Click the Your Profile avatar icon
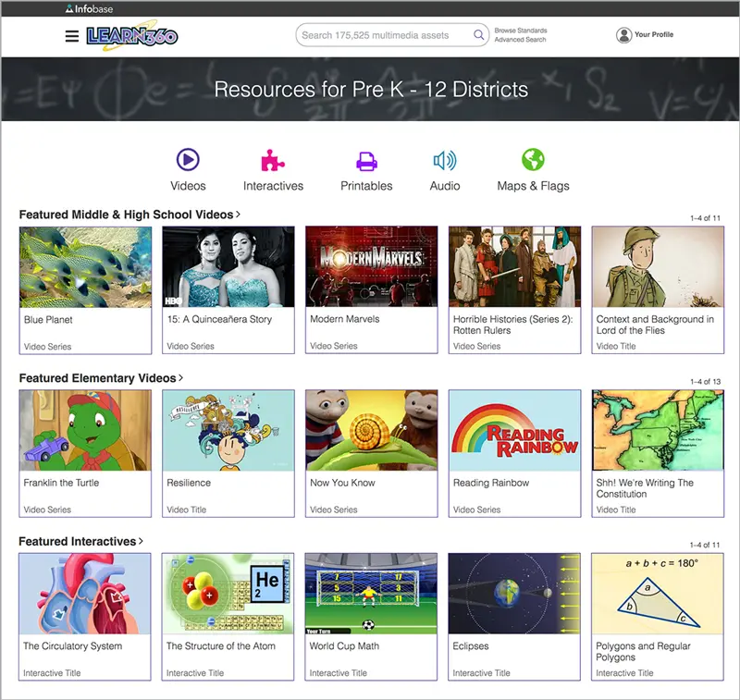 click(624, 35)
